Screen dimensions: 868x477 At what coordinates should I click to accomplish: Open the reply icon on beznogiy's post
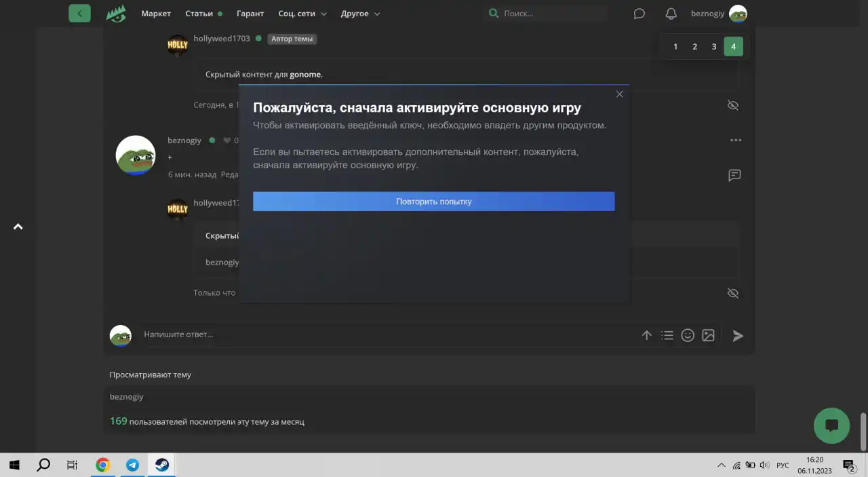coord(734,175)
